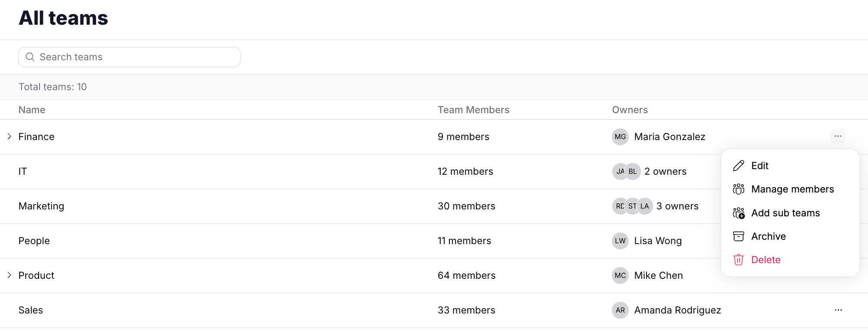This screenshot has width=868, height=333.
Task: Click the pencil Edit icon
Action: click(x=738, y=166)
